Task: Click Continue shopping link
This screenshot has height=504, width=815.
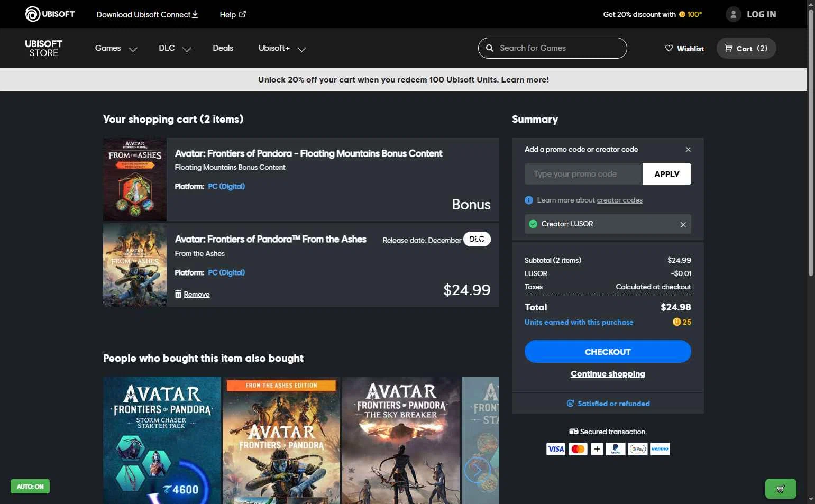Action: (608, 374)
